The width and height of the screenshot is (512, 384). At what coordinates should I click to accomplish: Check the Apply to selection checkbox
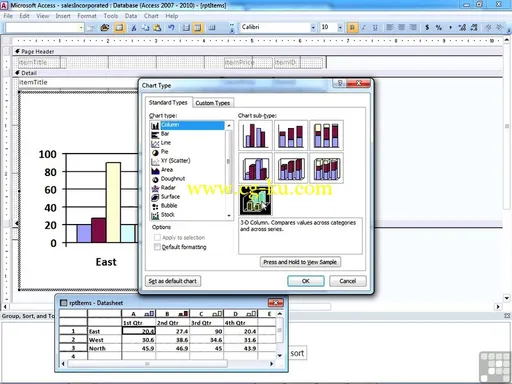click(157, 238)
